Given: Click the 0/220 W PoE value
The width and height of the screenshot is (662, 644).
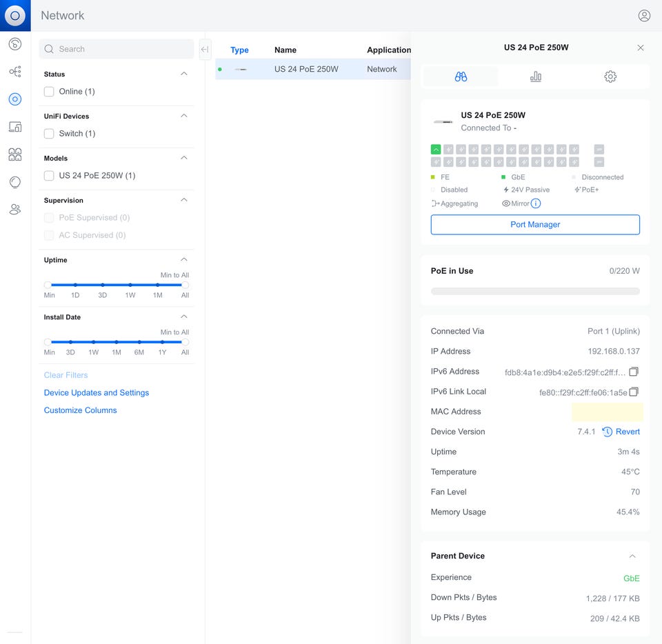Looking at the screenshot, I should [x=624, y=271].
